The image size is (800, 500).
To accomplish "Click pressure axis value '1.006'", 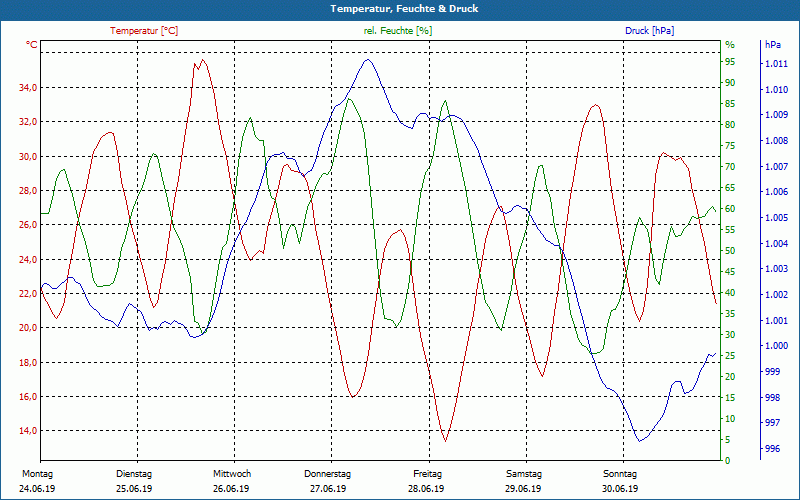I will (776, 192).
